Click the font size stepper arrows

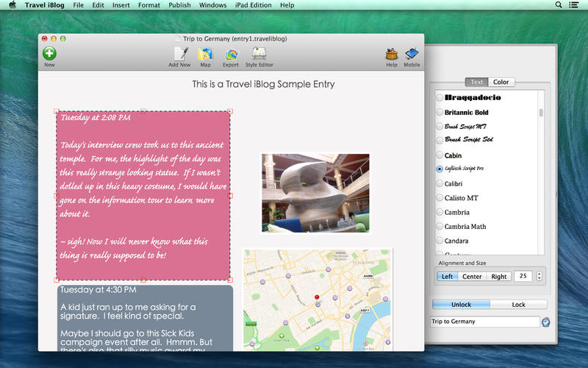point(539,276)
